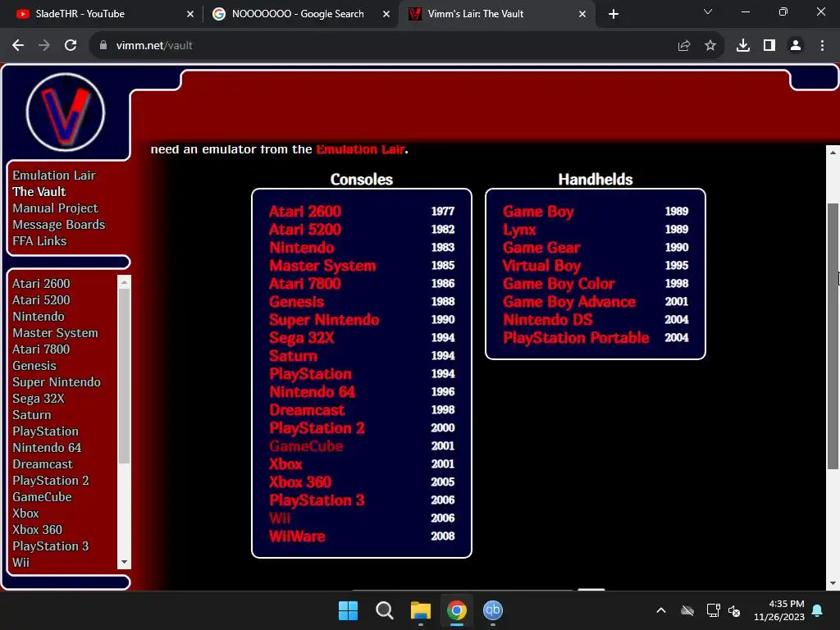
Task: Open qBittorrent from taskbar
Action: (493, 610)
